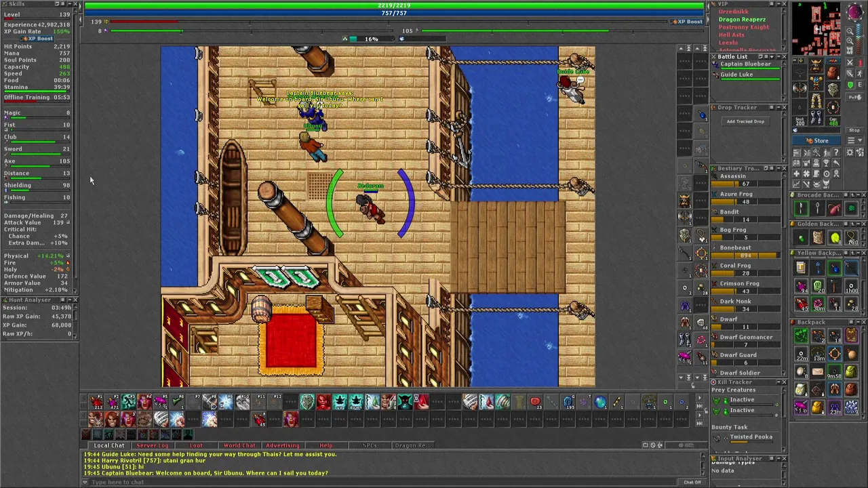The height and width of the screenshot is (488, 868).
Task: Go up one level in Brocade Backpack
Action: coord(853,195)
